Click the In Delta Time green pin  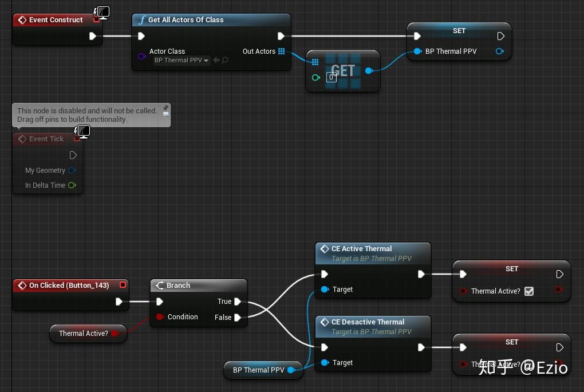click(72, 185)
